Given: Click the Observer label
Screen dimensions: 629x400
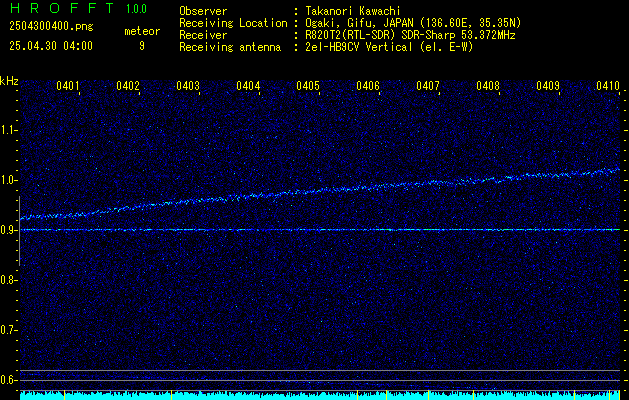Looking at the screenshot, I should point(203,11).
